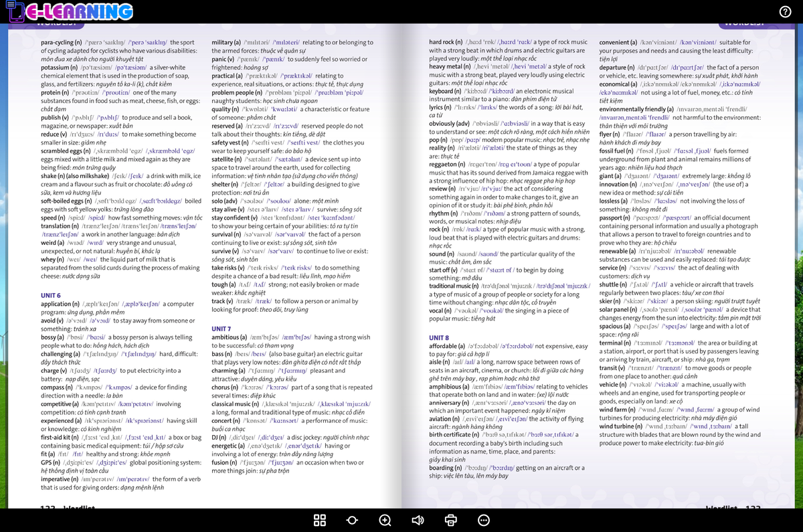Click the UNIT 6 heading
803x532 pixels.
(51, 295)
